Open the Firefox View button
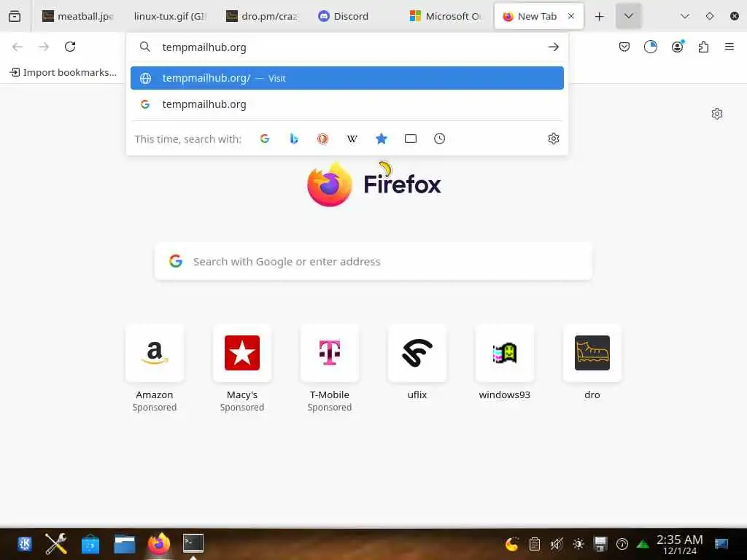Image resolution: width=747 pixels, height=560 pixels. pos(15,16)
